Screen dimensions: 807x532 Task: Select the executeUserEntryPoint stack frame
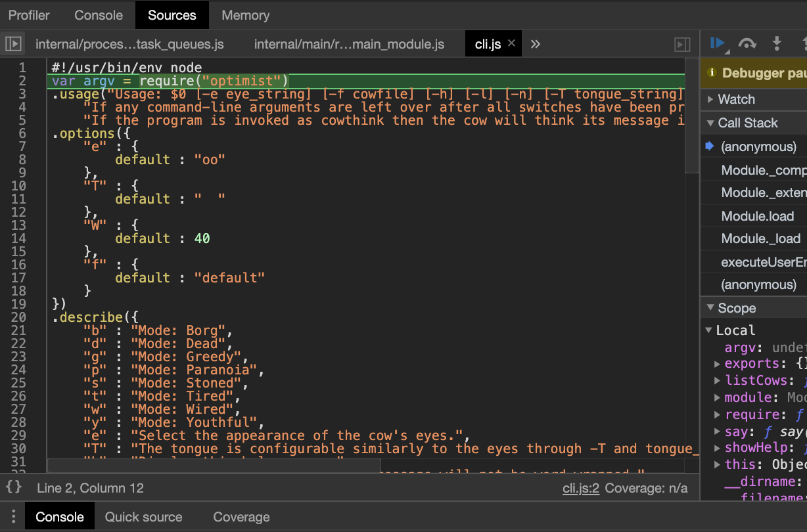click(754, 262)
